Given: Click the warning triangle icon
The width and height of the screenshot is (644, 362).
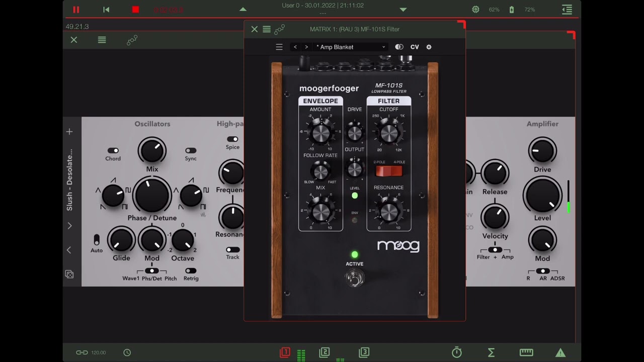Looking at the screenshot, I should point(560,352).
